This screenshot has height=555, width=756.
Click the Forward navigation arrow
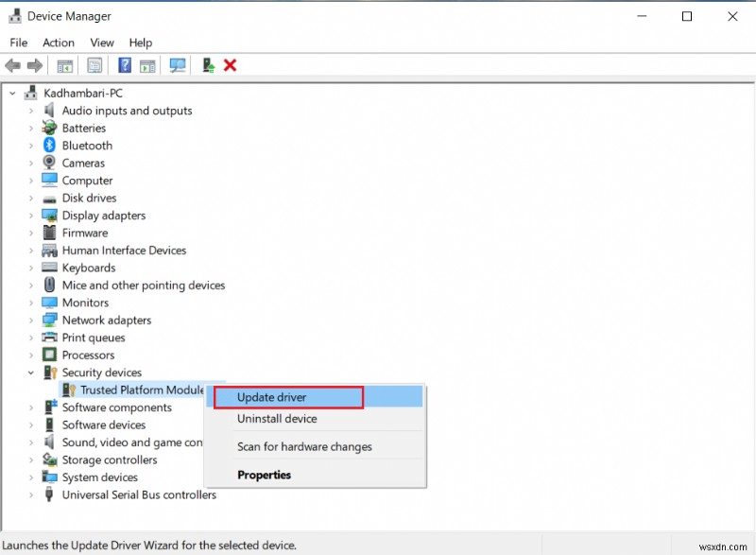[36, 65]
